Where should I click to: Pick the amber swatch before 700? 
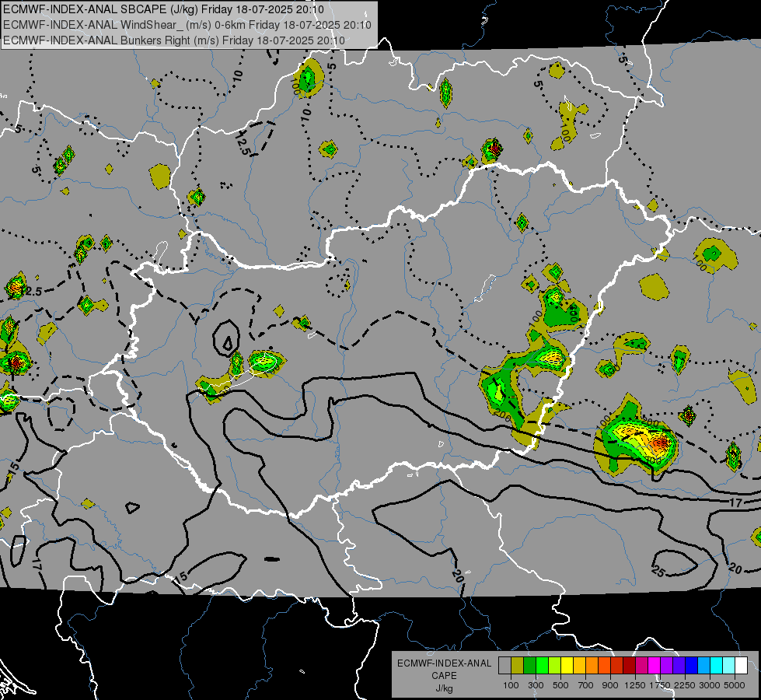[x=579, y=666]
